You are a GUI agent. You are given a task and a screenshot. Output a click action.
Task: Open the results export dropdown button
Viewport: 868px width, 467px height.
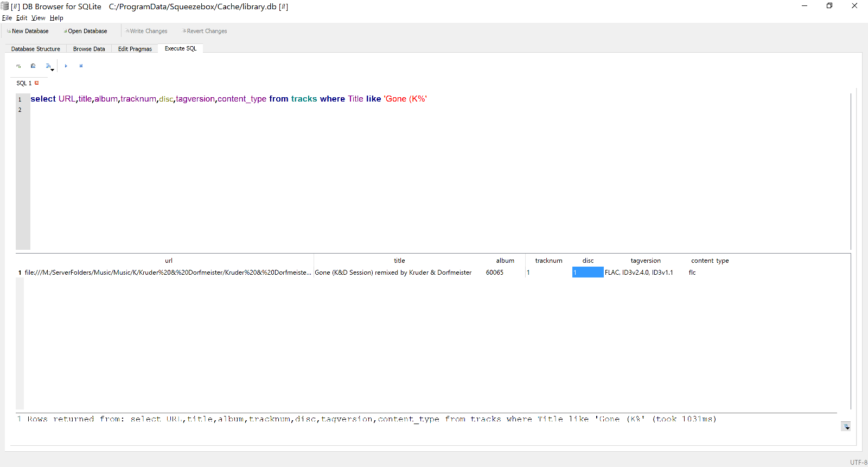pyautogui.click(x=846, y=426)
